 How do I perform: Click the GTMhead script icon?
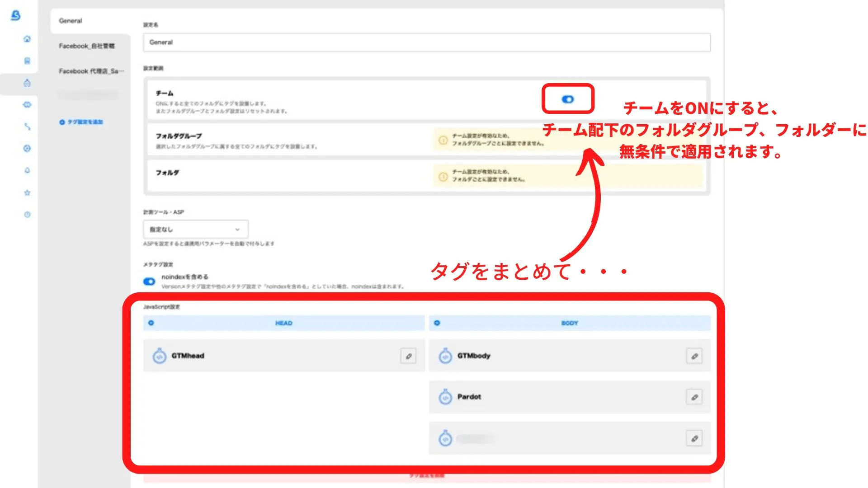[x=159, y=356]
